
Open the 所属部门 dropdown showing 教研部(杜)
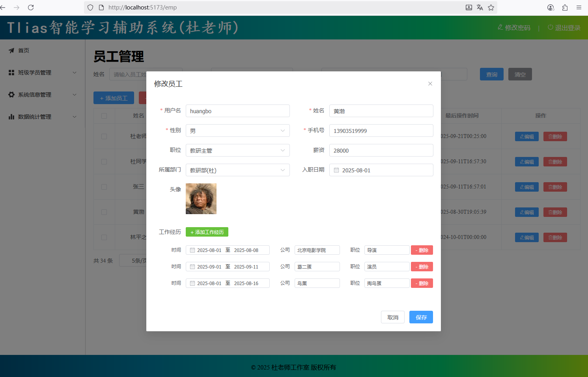tap(237, 170)
